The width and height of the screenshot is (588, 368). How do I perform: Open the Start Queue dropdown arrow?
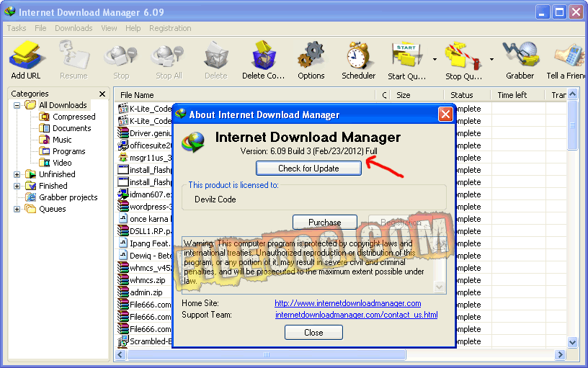(x=435, y=59)
